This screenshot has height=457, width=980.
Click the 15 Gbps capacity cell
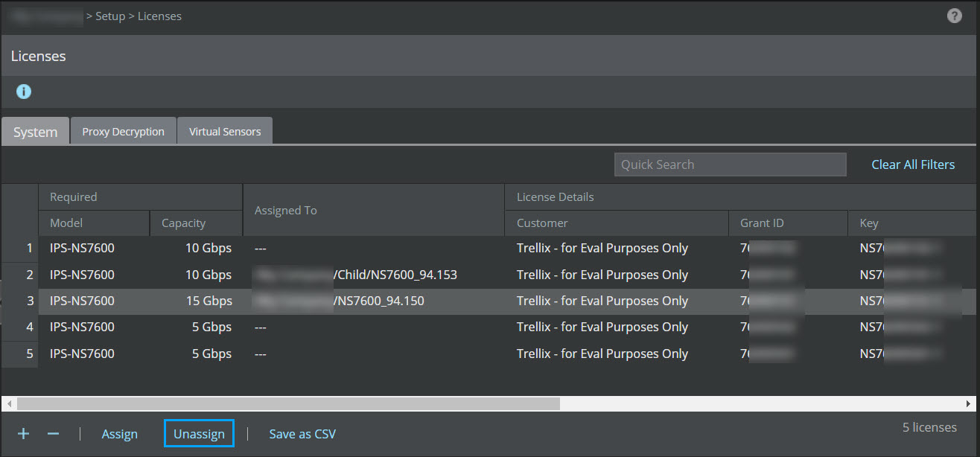pyautogui.click(x=197, y=301)
